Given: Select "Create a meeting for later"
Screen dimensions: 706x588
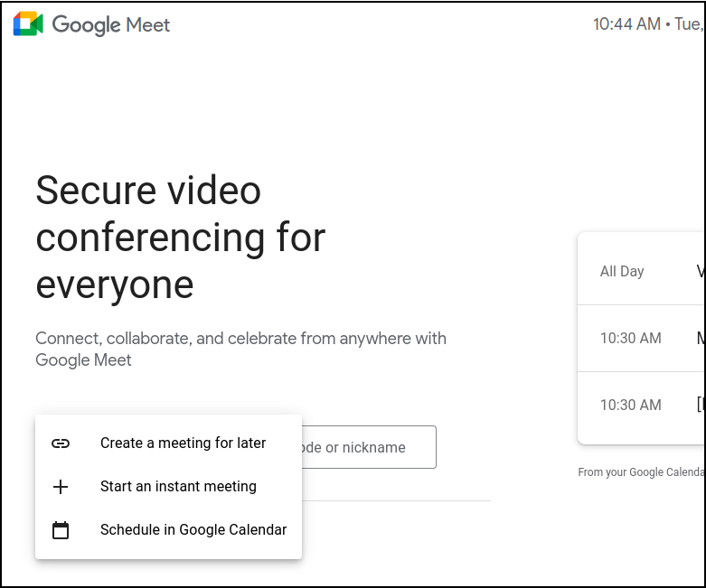Looking at the screenshot, I should coord(183,443).
